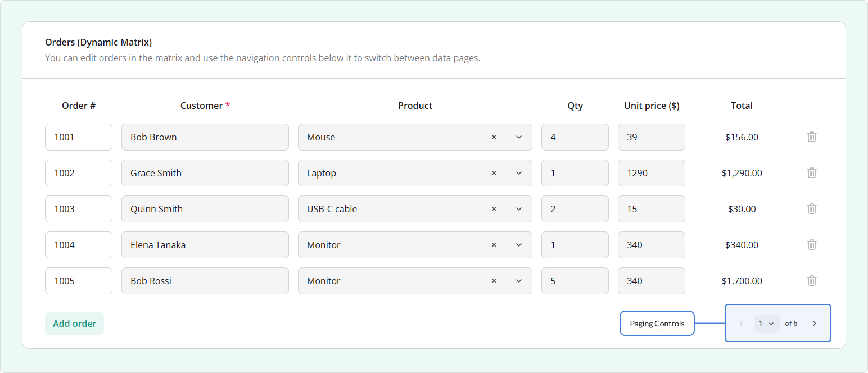The width and height of the screenshot is (868, 373).
Task: Click the Orders (Dynamic Matrix) title
Action: (x=98, y=42)
